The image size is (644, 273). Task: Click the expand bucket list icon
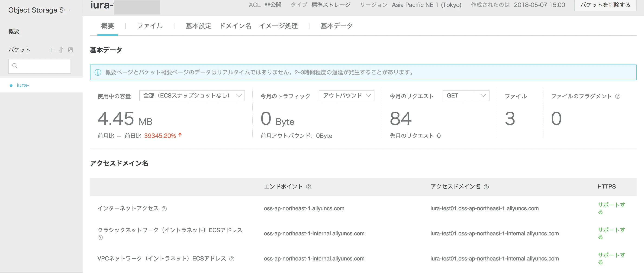point(71,50)
